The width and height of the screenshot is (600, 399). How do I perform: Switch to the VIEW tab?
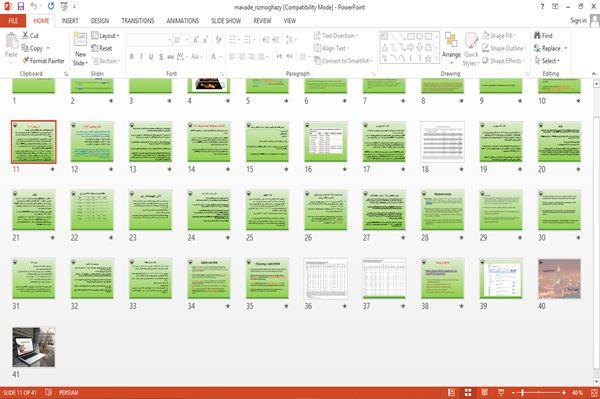click(290, 21)
